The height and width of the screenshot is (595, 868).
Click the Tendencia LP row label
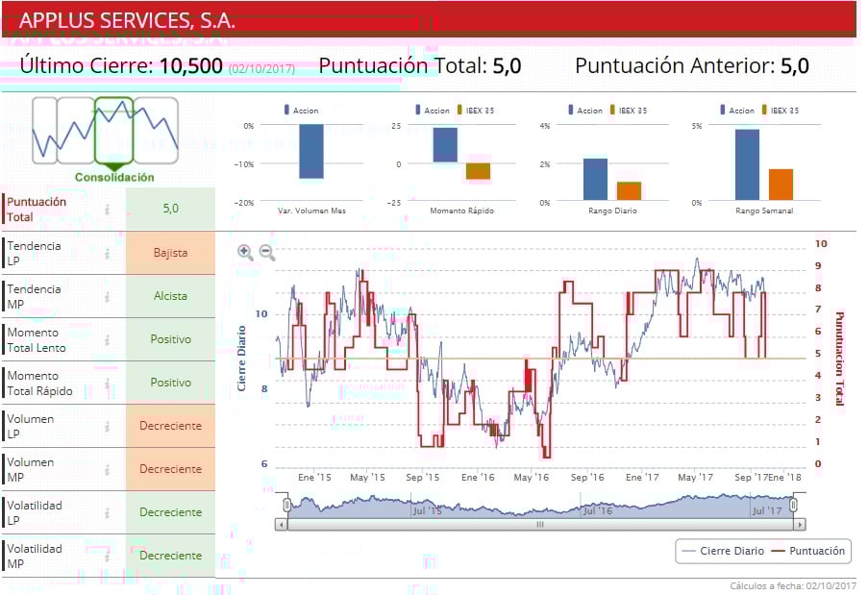(x=34, y=253)
